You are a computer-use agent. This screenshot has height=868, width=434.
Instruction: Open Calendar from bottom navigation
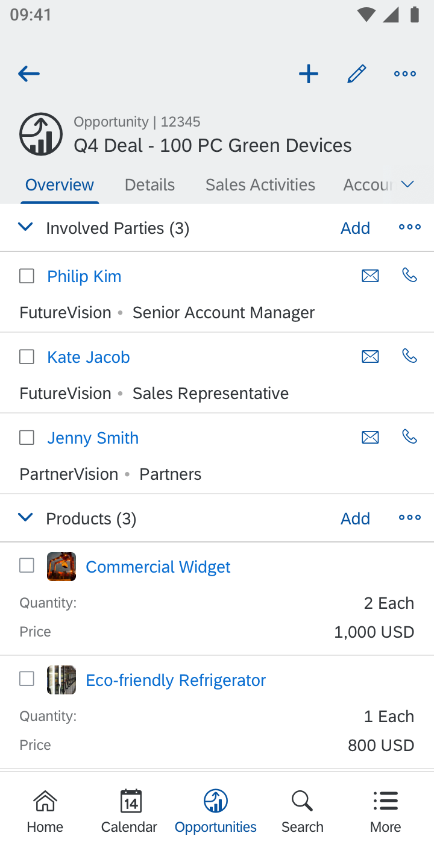[129, 811]
